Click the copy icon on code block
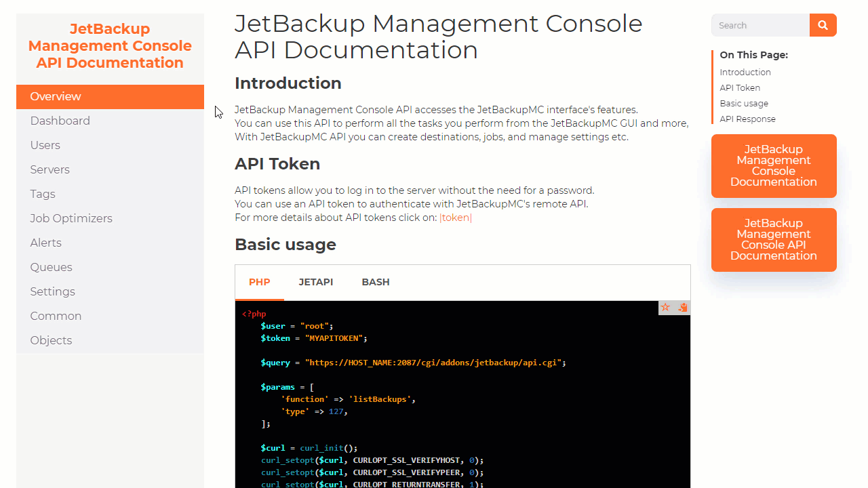Screen dimensions: 868x488 point(683,308)
